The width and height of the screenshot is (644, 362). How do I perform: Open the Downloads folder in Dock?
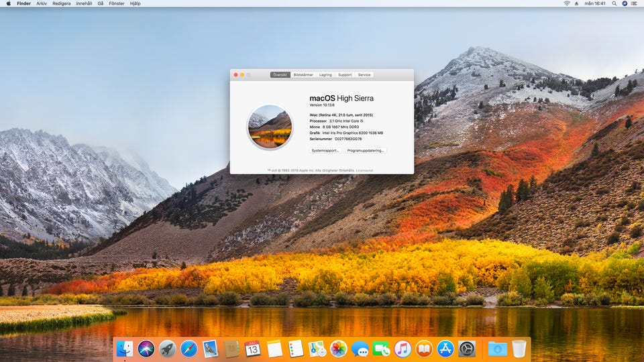[x=497, y=349]
